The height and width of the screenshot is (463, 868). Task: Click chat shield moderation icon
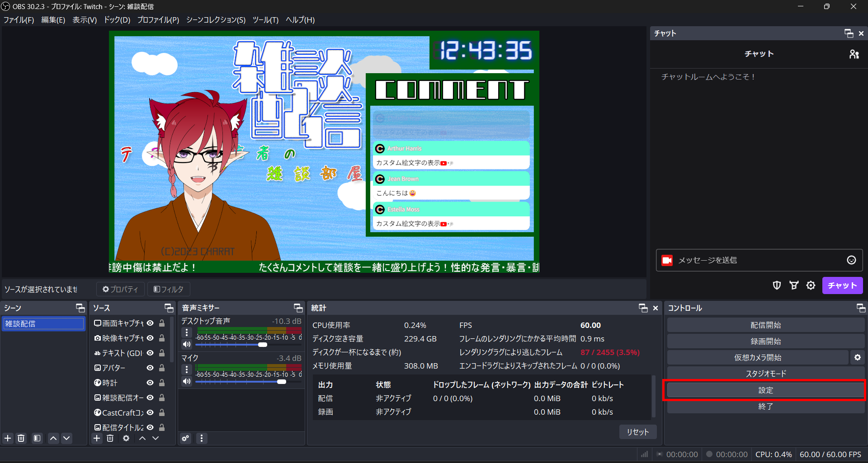(777, 285)
